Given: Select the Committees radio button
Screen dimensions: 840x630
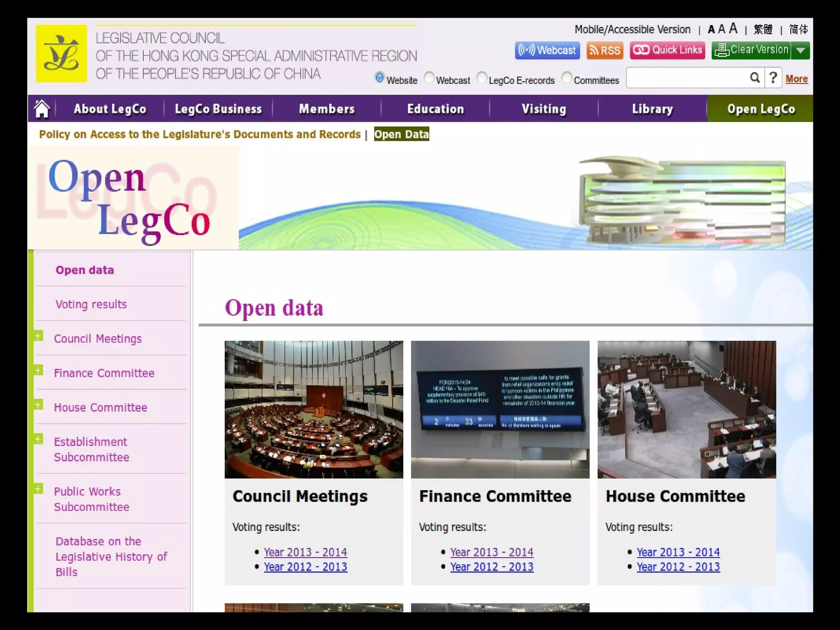Looking at the screenshot, I should coord(567,78).
